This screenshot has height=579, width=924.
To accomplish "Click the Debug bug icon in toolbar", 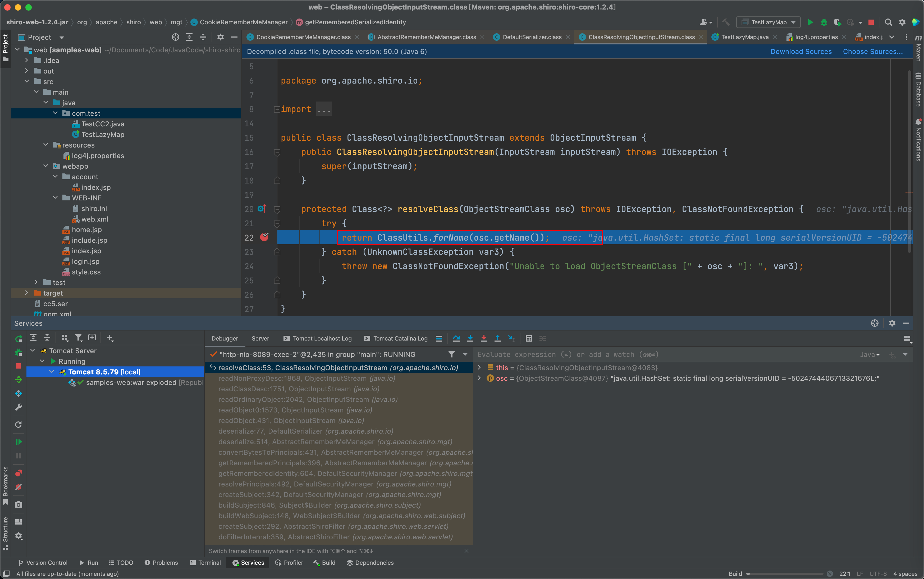I will 824,22.
